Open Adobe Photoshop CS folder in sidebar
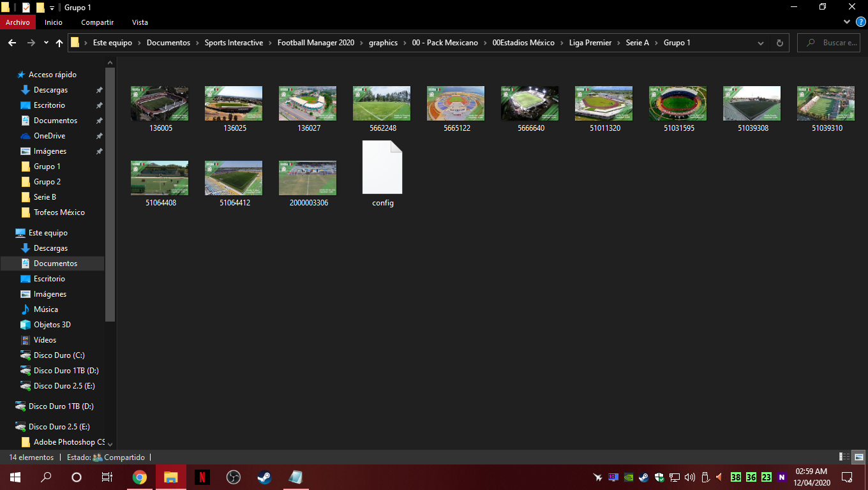 (x=69, y=442)
